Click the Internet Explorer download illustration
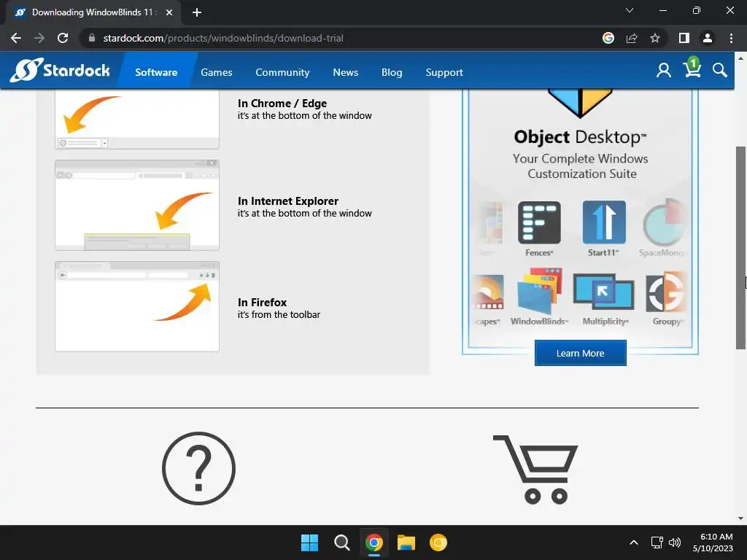 (137, 205)
